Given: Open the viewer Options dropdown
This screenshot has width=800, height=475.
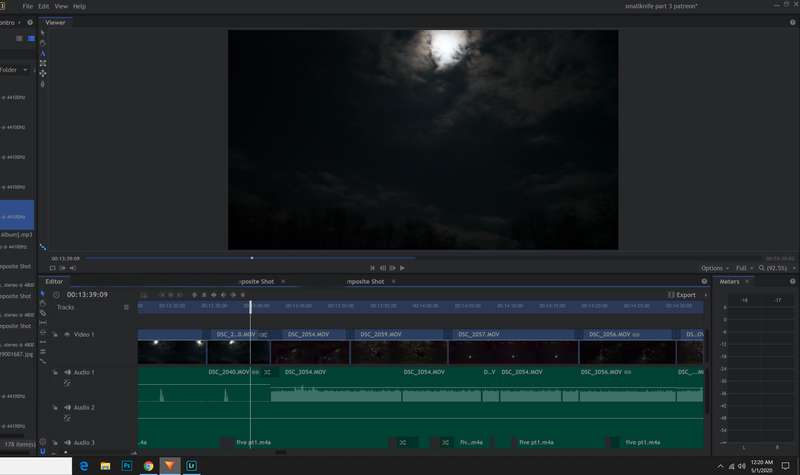Looking at the screenshot, I should [x=715, y=268].
